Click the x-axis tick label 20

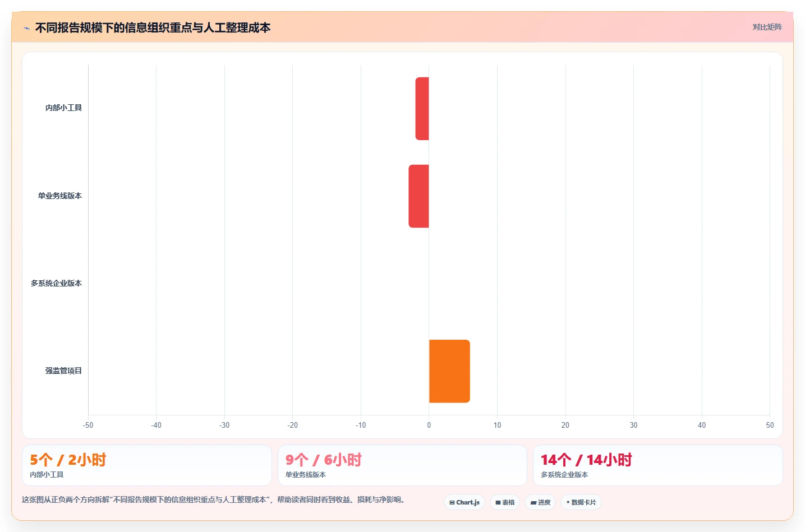pyautogui.click(x=565, y=425)
